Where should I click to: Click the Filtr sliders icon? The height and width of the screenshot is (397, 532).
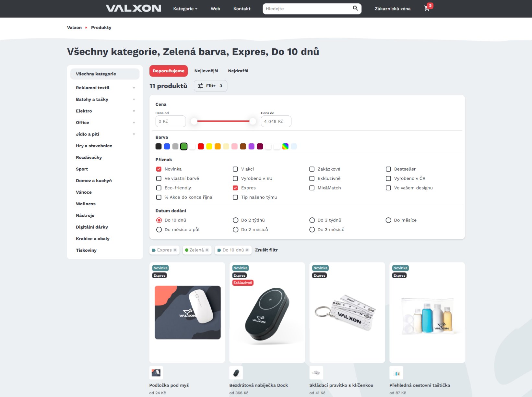point(201,86)
